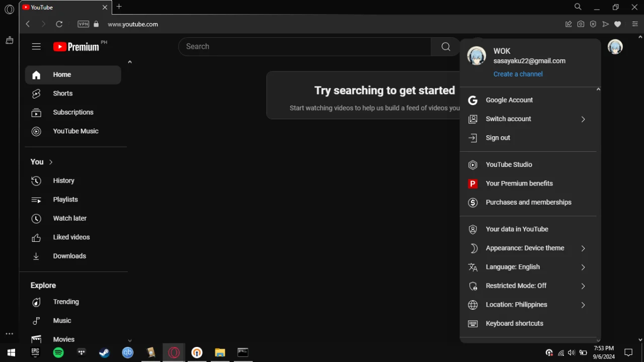Click the Create a channel link
This screenshot has width=644, height=362.
point(518,74)
